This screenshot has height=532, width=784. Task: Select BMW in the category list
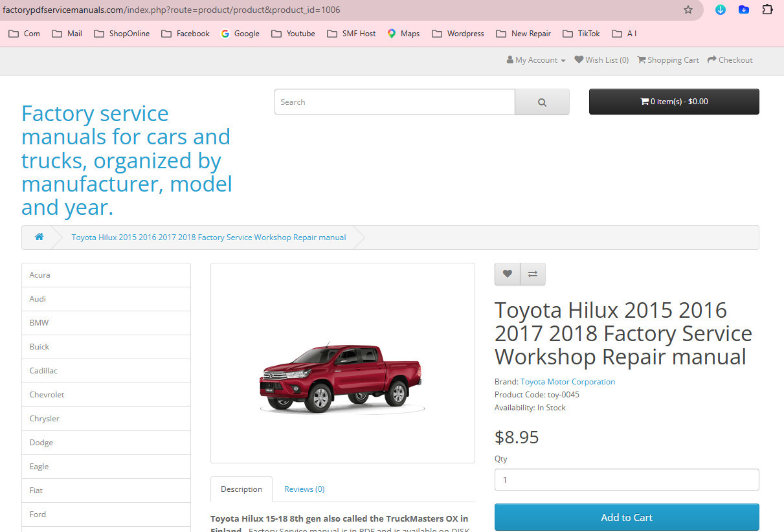click(106, 323)
